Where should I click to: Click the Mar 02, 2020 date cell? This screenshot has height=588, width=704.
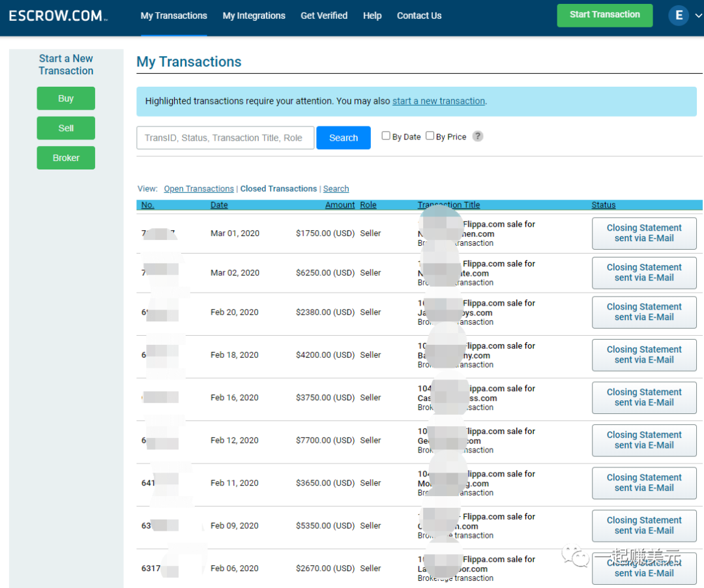coord(235,273)
